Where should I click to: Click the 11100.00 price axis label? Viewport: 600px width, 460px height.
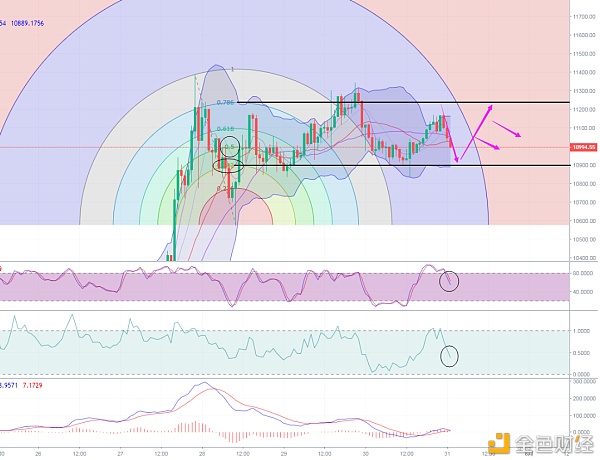coord(584,128)
